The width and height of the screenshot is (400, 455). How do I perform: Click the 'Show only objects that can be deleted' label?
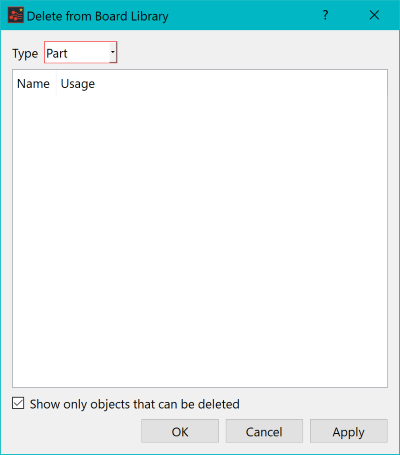(135, 404)
